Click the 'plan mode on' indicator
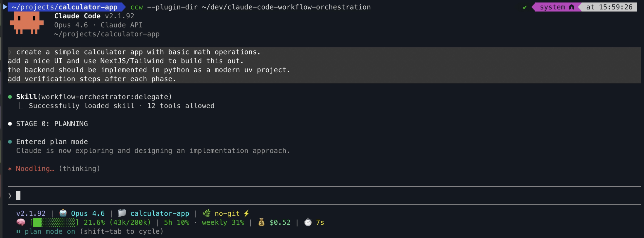644x238 pixels. click(x=50, y=231)
